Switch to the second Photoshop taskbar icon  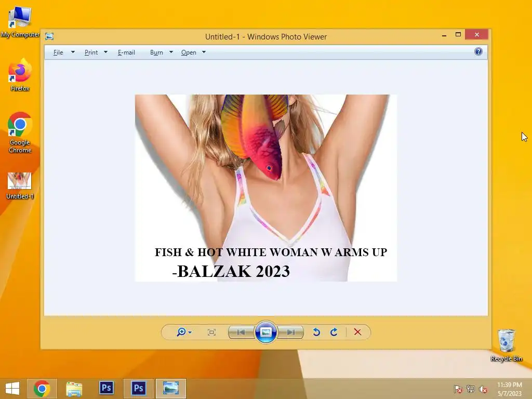tap(138, 389)
